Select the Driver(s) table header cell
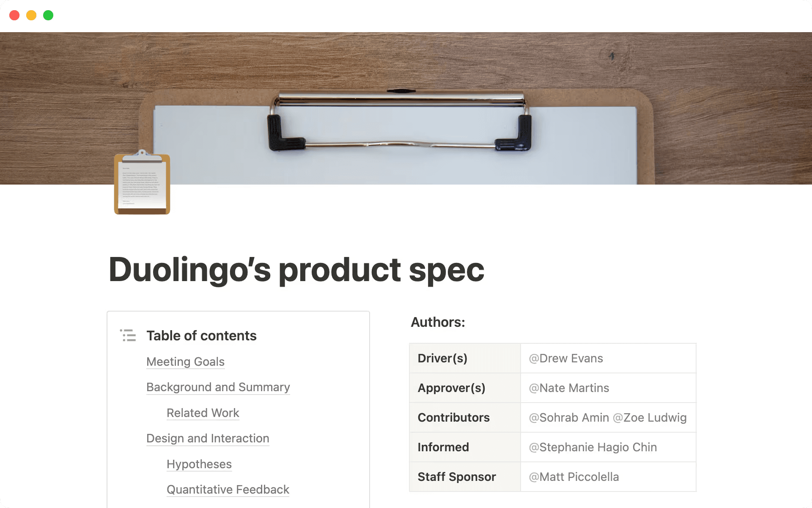This screenshot has height=508, width=812. pos(442,358)
